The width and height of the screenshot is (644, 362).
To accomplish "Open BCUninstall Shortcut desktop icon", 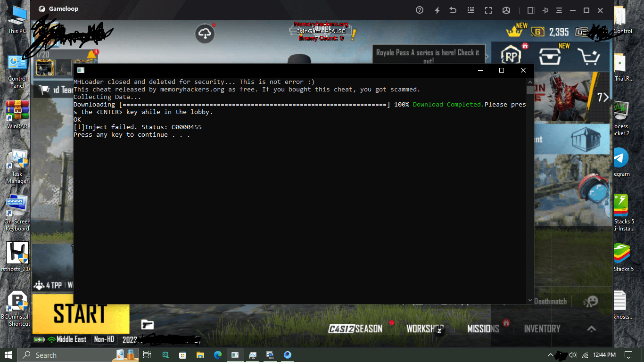I will [x=17, y=309].
